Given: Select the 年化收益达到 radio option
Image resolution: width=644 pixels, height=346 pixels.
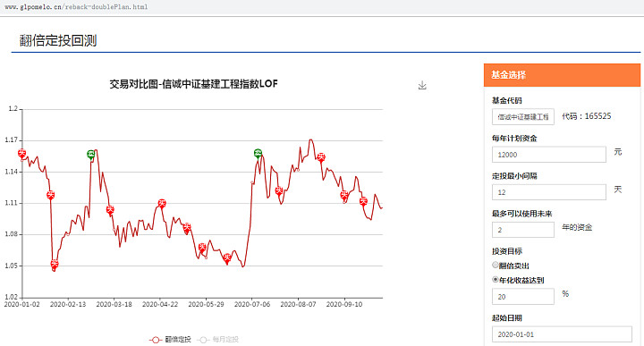Looking at the screenshot, I should tap(496, 280).
